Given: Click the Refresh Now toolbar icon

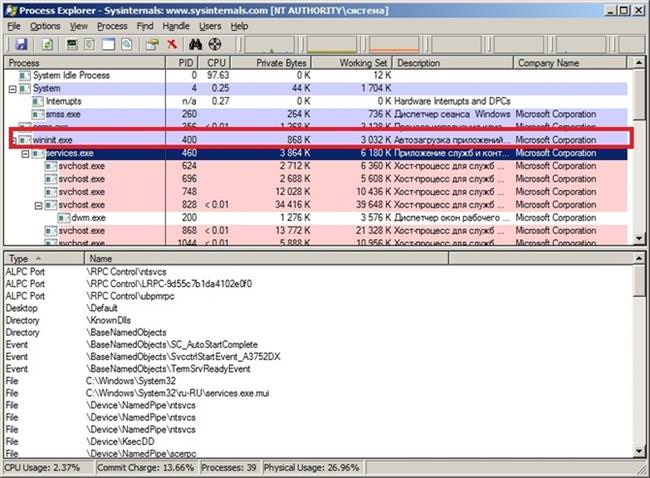Looking at the screenshot, I should pyautogui.click(x=48, y=44).
